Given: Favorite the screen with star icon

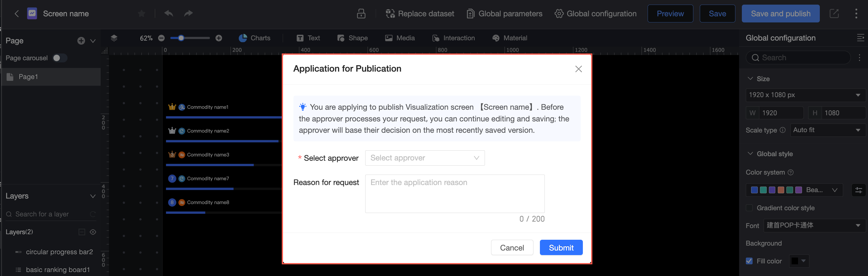Looking at the screenshot, I should click(x=141, y=14).
